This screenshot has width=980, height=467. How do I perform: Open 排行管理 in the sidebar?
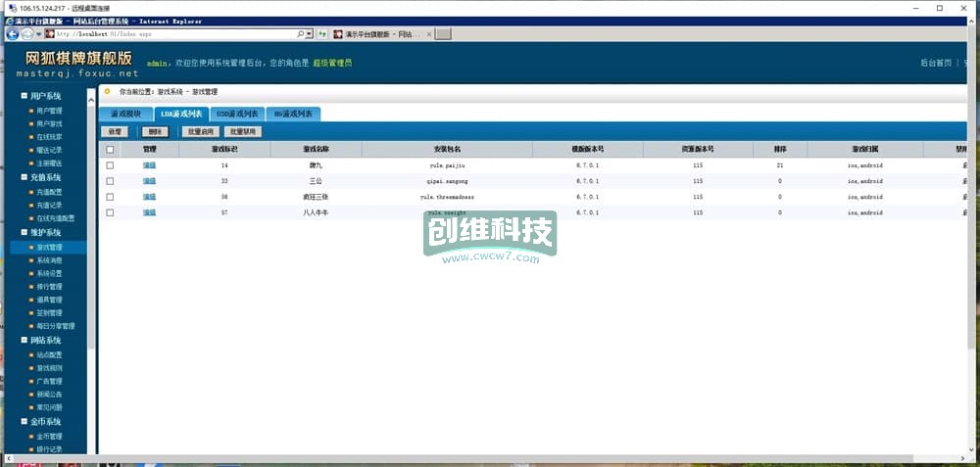(x=49, y=287)
